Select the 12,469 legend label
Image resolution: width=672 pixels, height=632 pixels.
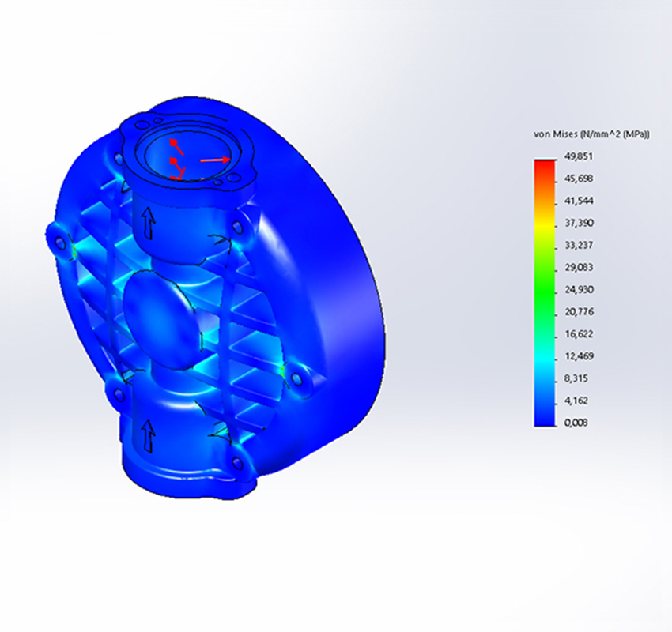pyautogui.click(x=582, y=356)
